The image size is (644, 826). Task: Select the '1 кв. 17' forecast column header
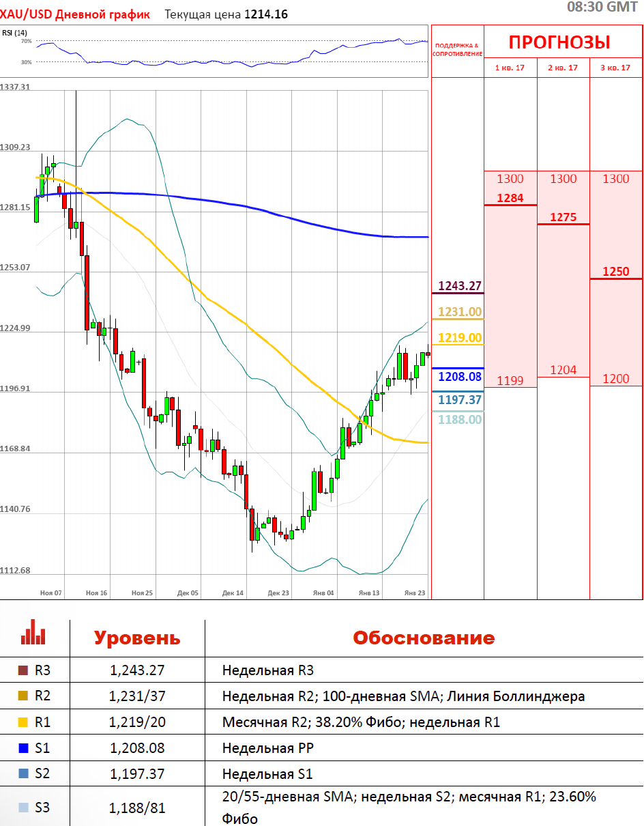click(x=510, y=68)
